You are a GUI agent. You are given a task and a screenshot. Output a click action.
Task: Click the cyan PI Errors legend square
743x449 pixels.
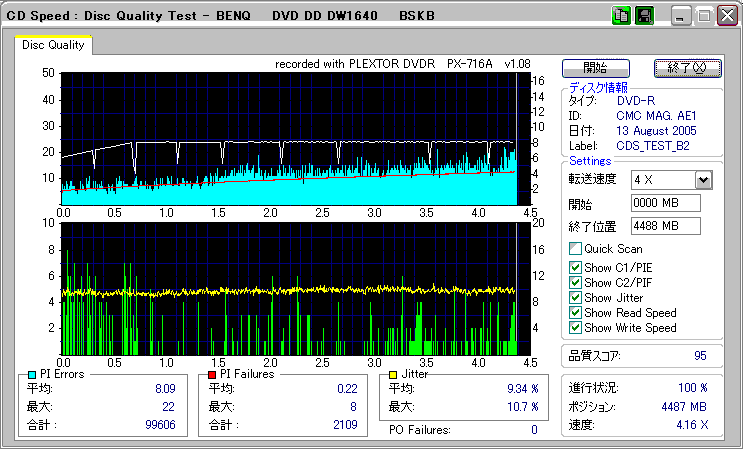(x=32, y=374)
